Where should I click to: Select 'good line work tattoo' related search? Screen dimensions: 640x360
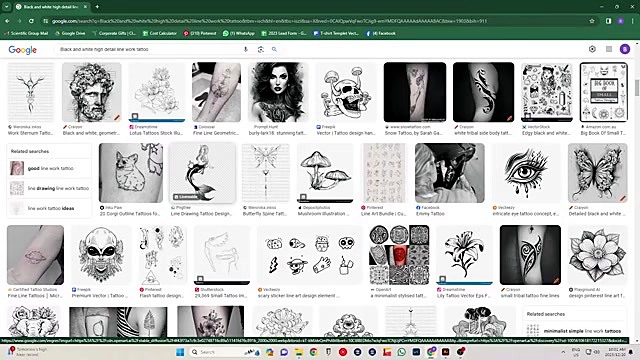[49, 168]
